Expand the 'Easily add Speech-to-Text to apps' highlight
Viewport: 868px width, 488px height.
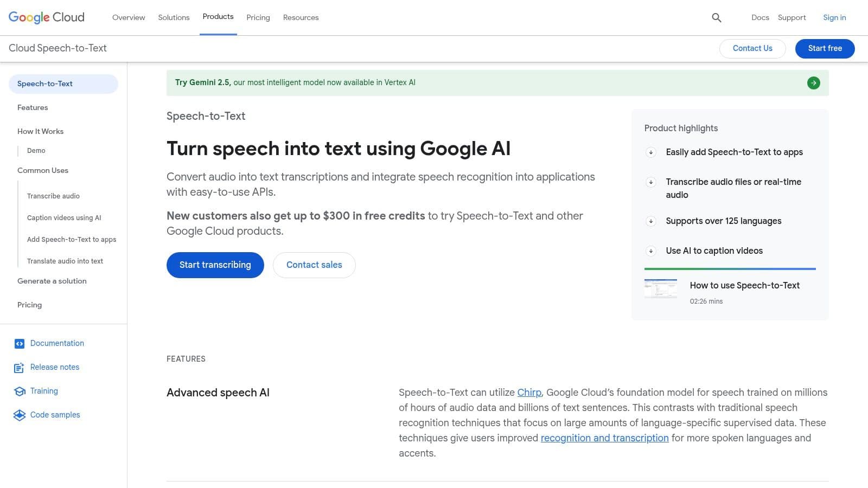[x=651, y=152]
